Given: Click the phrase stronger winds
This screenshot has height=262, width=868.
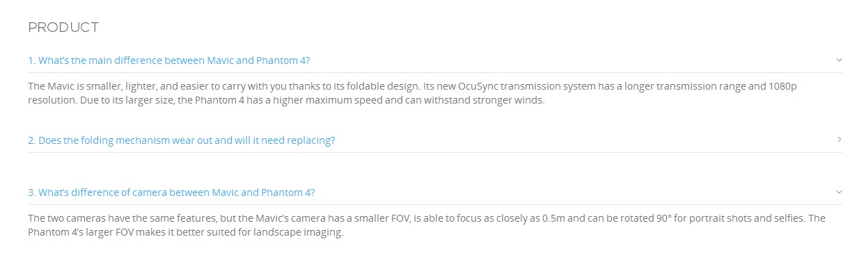Looking at the screenshot, I should tap(510, 100).
